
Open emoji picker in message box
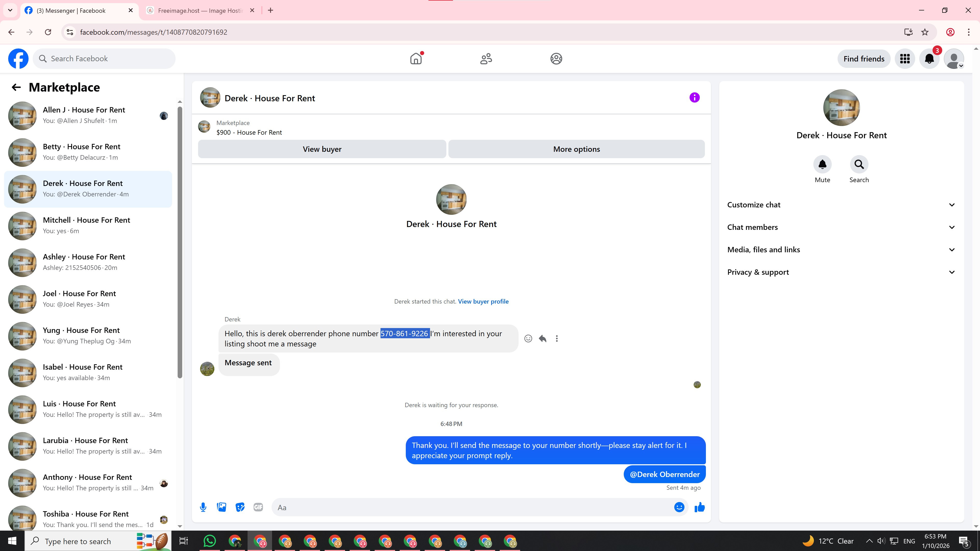tap(679, 507)
